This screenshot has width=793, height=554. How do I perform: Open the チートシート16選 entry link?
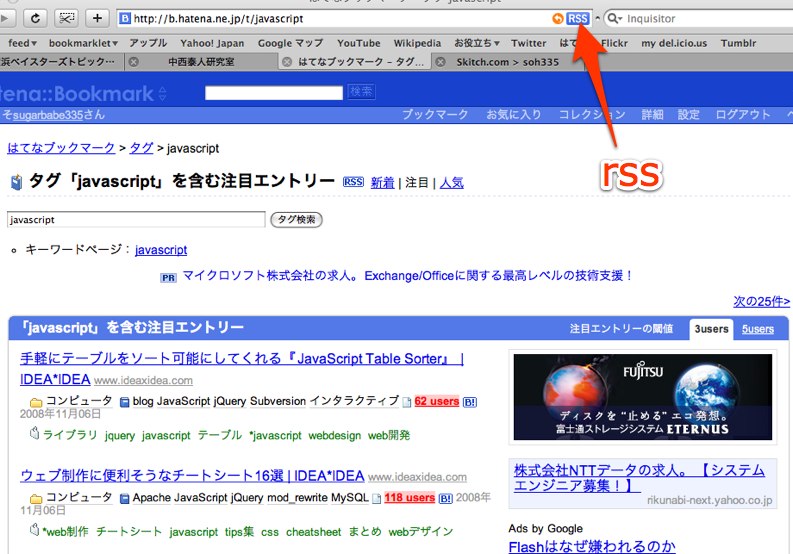coord(192,476)
